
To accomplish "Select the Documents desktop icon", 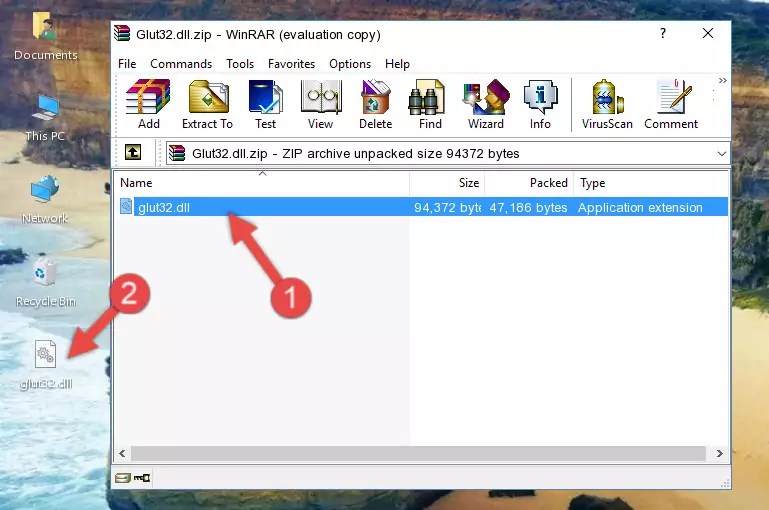I will [x=45, y=36].
